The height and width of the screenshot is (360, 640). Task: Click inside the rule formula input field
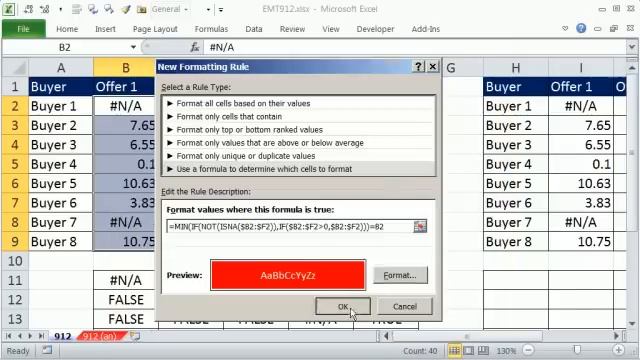[x=290, y=227]
